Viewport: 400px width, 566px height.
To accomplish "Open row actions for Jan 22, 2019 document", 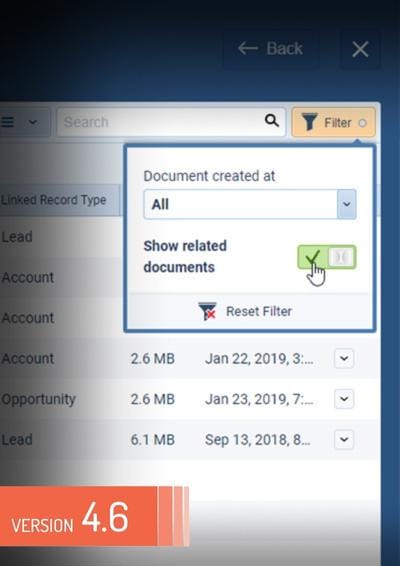I will coord(344,358).
